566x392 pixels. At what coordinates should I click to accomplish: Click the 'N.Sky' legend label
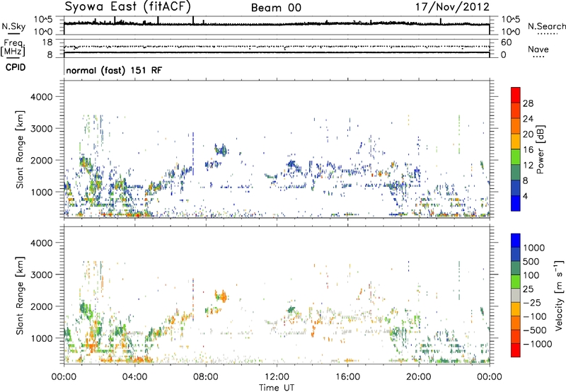click(x=13, y=26)
